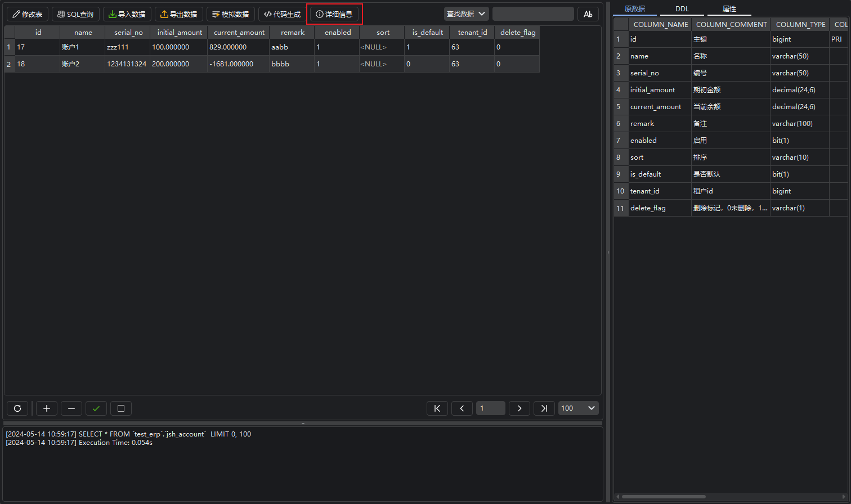The height and width of the screenshot is (504, 851).
Task: Jump to last page icon
Action: pos(544,408)
